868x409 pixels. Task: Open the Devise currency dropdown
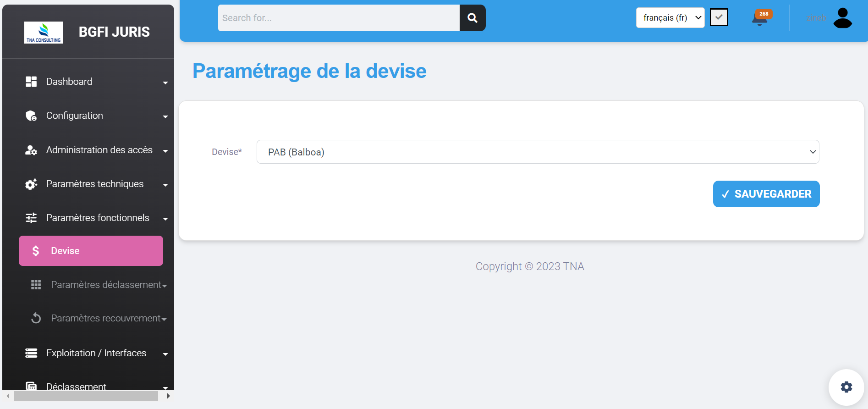pyautogui.click(x=538, y=152)
